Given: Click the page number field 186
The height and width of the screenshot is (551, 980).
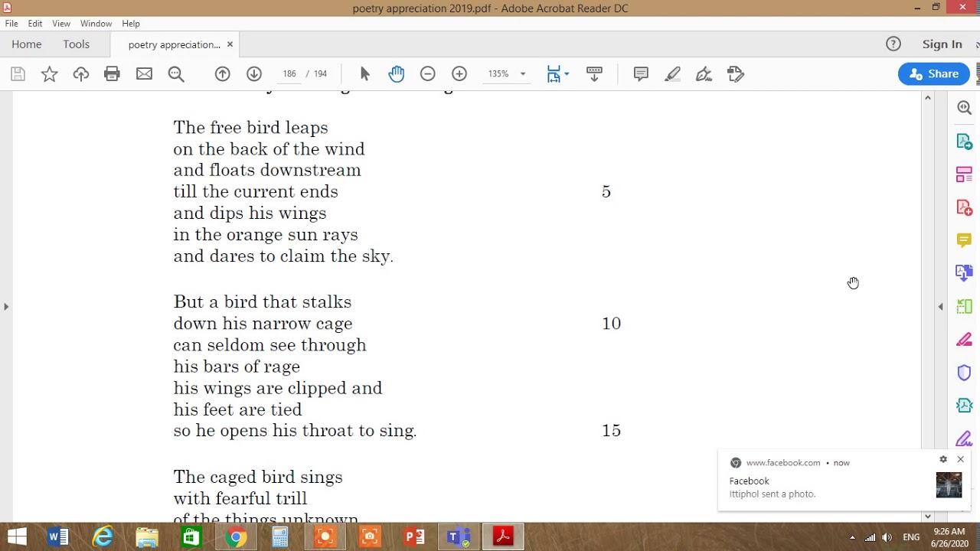Looking at the screenshot, I should point(289,74).
